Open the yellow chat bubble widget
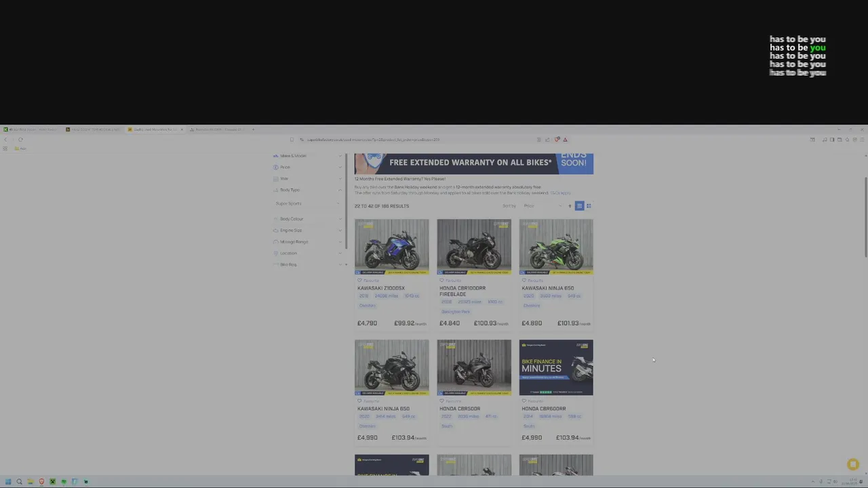Image resolution: width=868 pixels, height=488 pixels. [x=853, y=464]
